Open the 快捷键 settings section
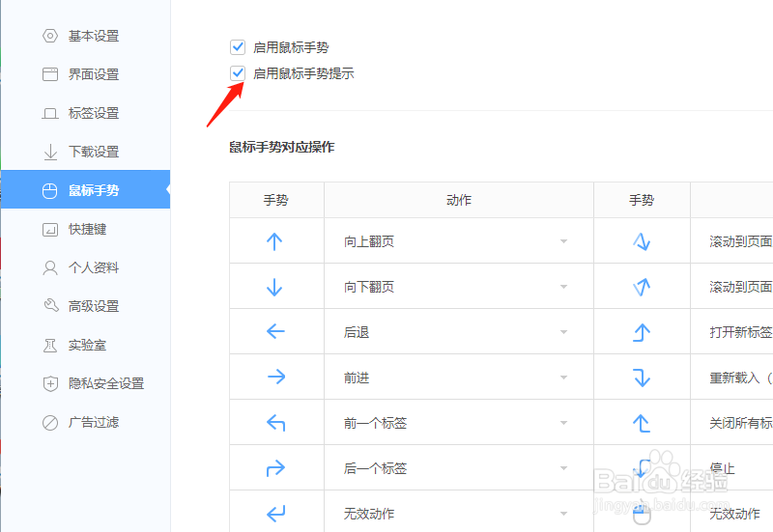773x532 pixels. (86, 229)
